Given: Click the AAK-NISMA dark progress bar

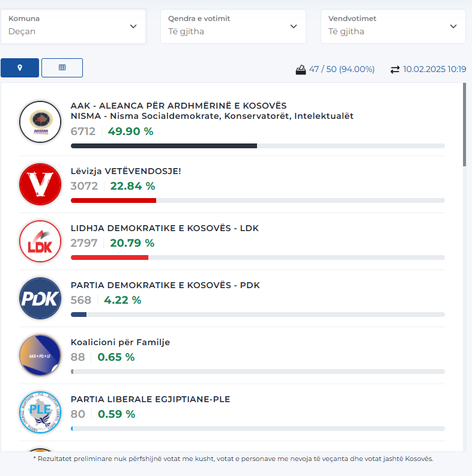Looking at the screenshot, I should pyautogui.click(x=258, y=146).
